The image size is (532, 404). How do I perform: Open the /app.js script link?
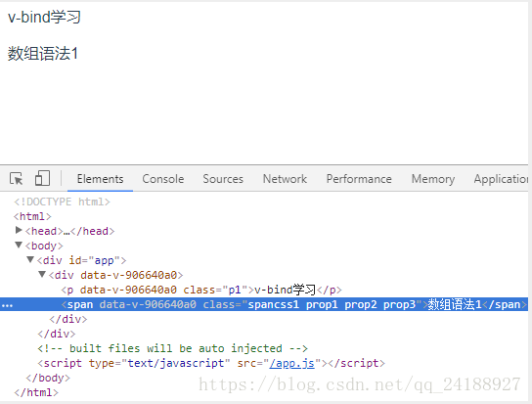[x=291, y=363]
